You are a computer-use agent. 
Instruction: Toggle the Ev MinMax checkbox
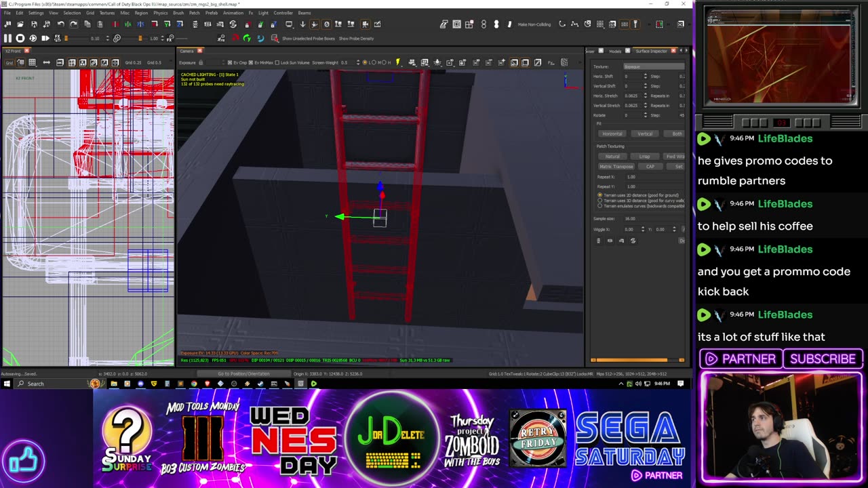pos(251,62)
